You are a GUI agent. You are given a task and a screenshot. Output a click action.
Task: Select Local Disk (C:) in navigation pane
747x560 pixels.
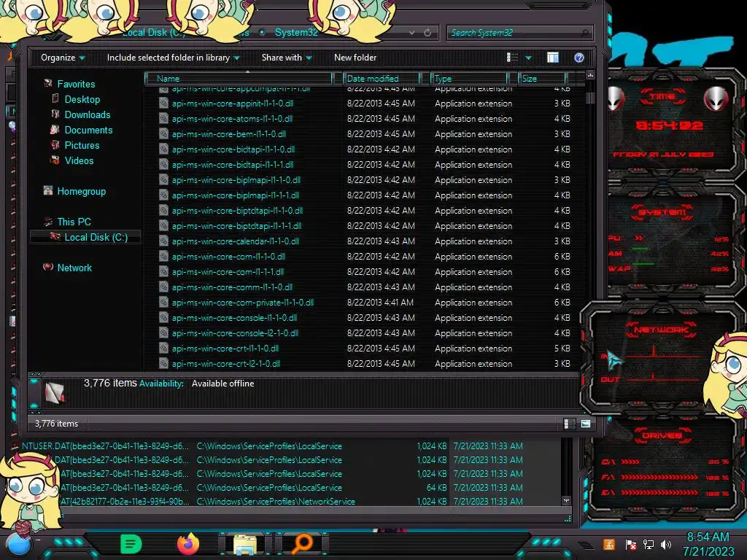coord(86,237)
